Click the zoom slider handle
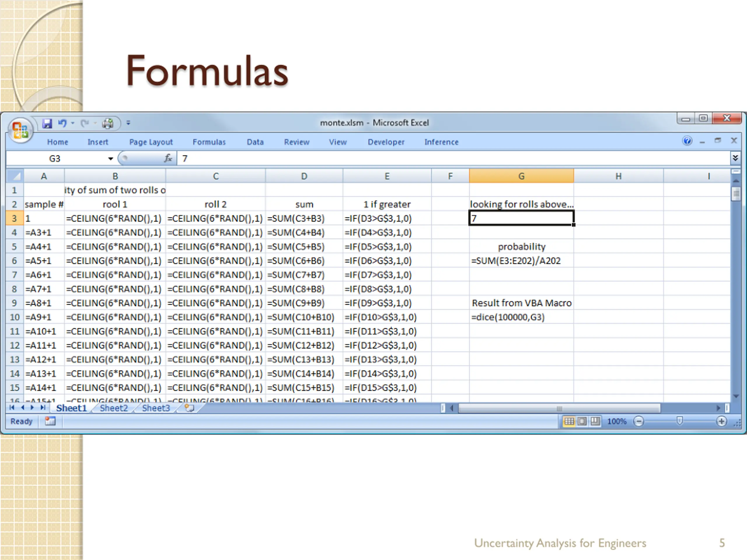 (680, 421)
